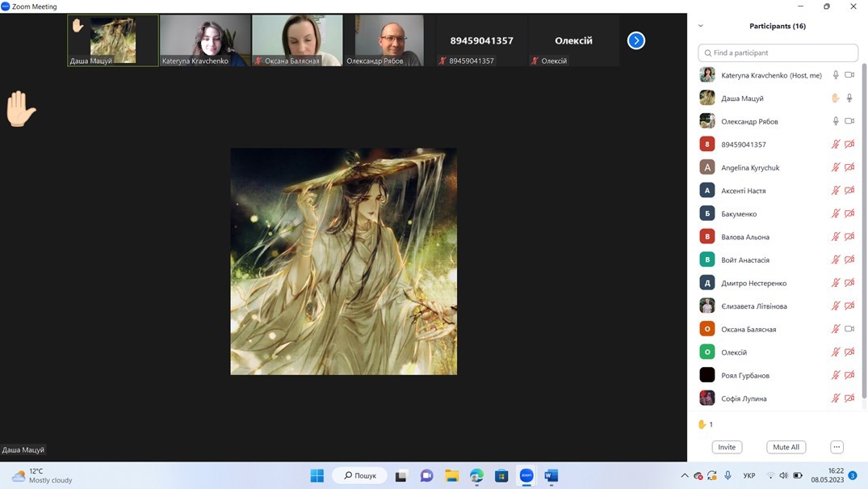Screen dimensions: 868x489
Task: Focus the Find a participant search field
Action: (x=778, y=53)
